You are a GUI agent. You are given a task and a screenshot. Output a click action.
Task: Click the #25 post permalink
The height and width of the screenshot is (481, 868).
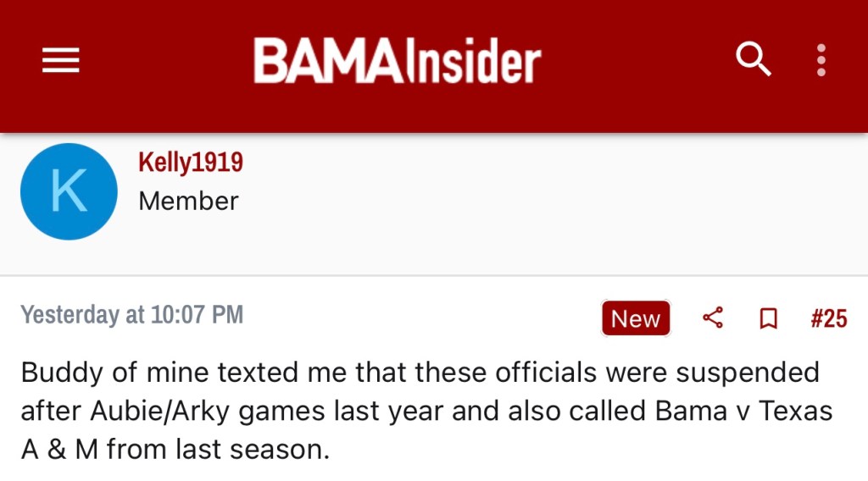tap(828, 318)
